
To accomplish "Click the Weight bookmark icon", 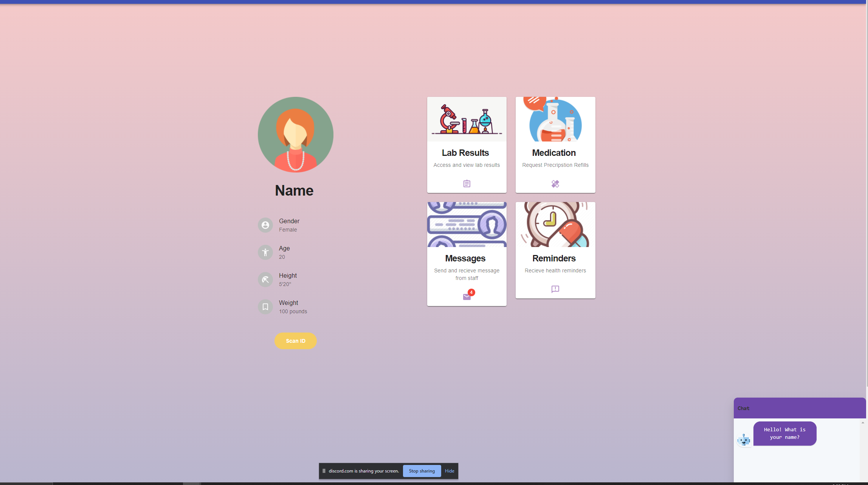I will (x=265, y=307).
